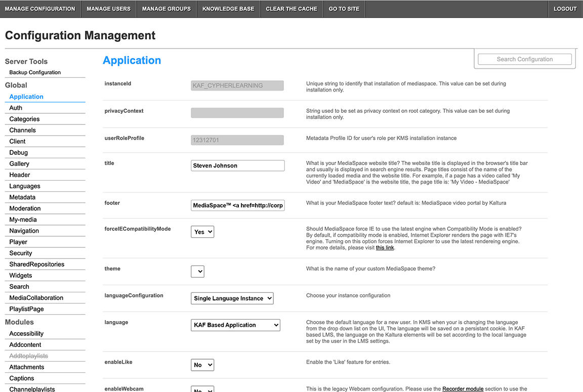
Task: Click the greyed privacyContext field
Action: [x=237, y=113]
